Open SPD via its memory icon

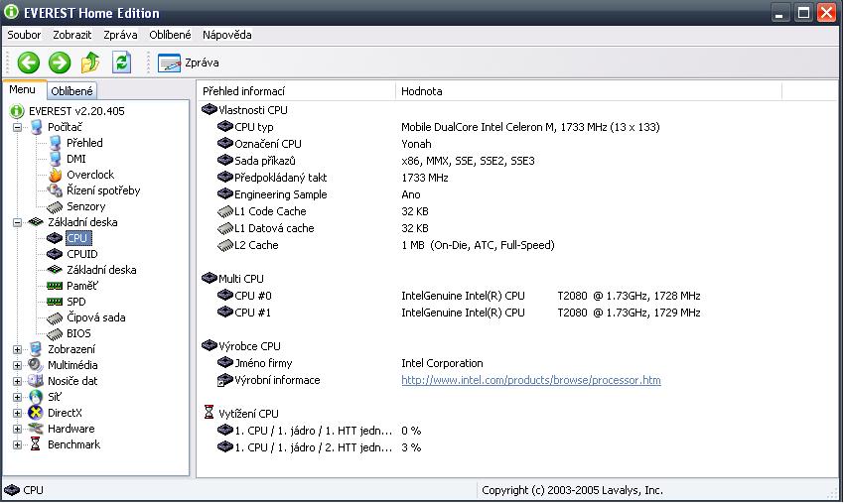55,302
